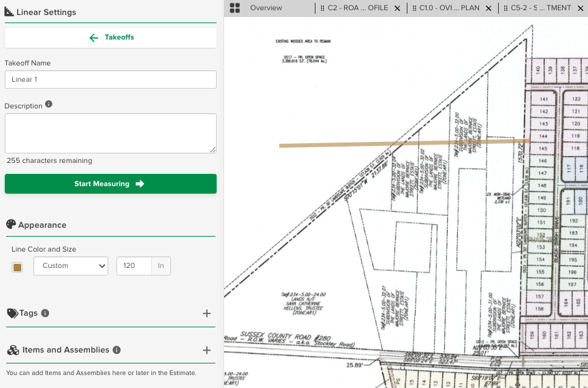Click into the Description text area

click(x=110, y=133)
